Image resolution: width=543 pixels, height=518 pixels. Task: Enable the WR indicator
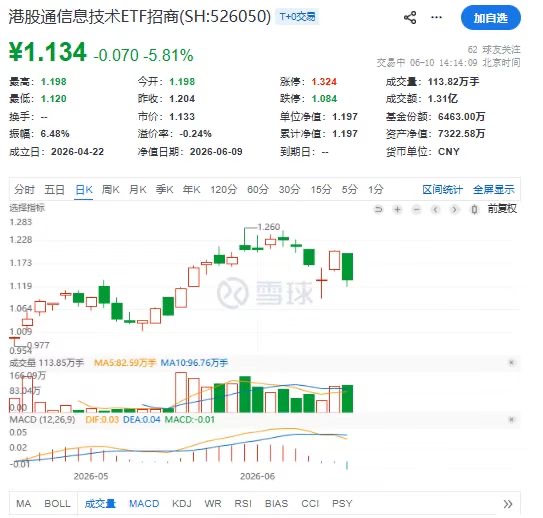[213, 503]
